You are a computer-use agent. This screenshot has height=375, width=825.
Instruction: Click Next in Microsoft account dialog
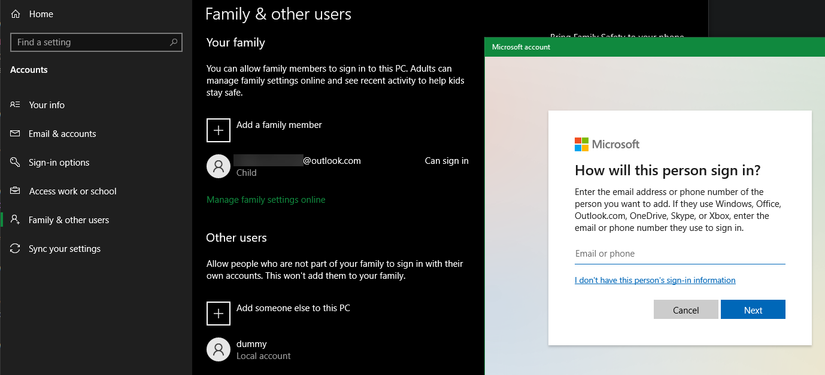point(753,310)
